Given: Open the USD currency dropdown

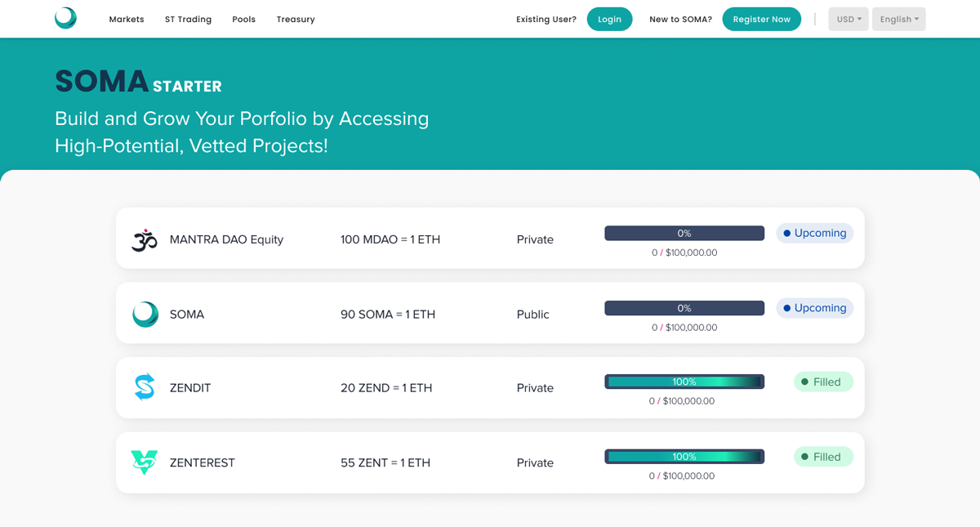Looking at the screenshot, I should click(x=849, y=19).
